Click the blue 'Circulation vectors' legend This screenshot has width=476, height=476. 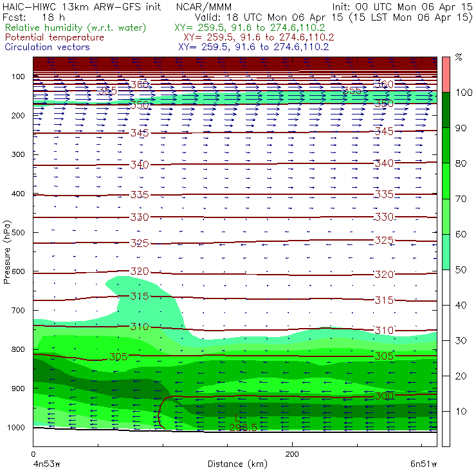[47, 47]
